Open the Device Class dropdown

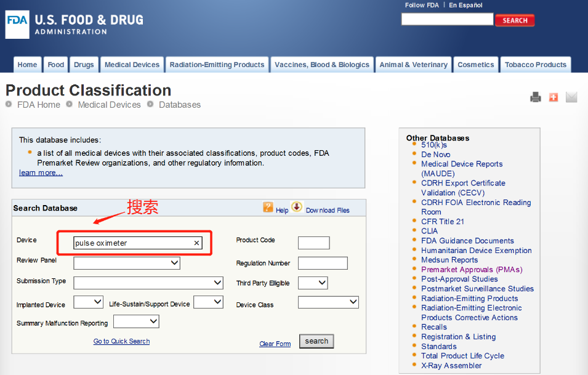tap(328, 302)
